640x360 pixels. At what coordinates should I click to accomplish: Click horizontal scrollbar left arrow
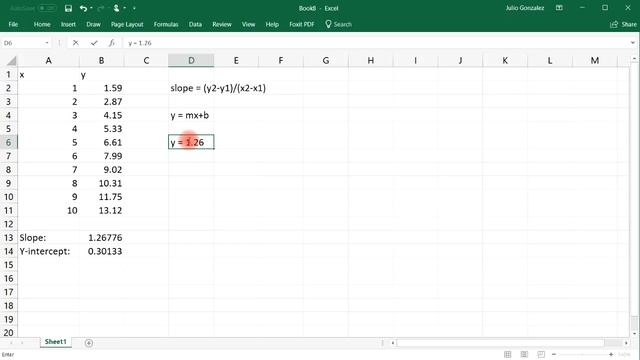tap(393, 343)
